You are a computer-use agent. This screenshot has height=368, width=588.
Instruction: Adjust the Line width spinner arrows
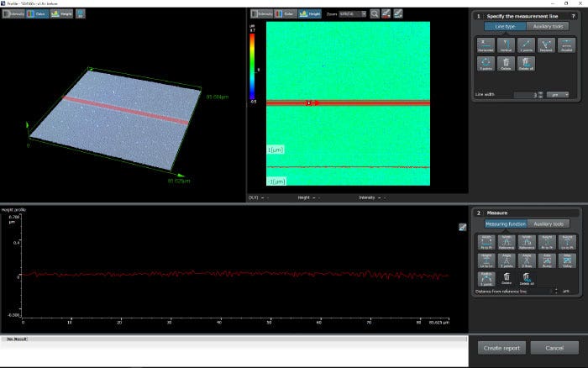541,95
